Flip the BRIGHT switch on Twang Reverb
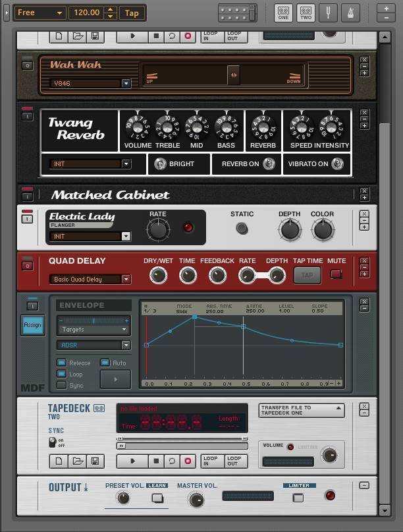 tap(160, 164)
